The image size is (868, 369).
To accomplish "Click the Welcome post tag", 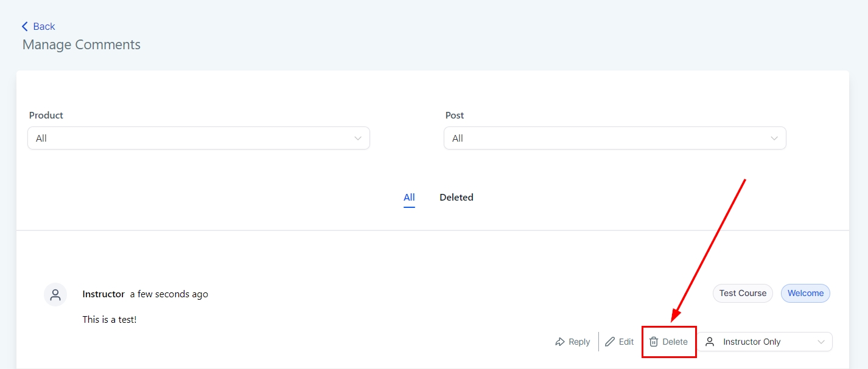I will pos(805,293).
